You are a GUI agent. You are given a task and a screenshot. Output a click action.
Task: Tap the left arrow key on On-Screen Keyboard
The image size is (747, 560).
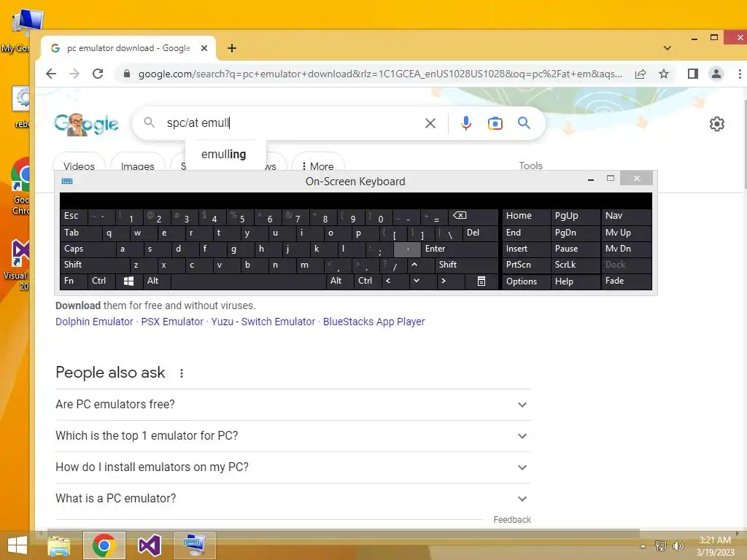coord(395,281)
